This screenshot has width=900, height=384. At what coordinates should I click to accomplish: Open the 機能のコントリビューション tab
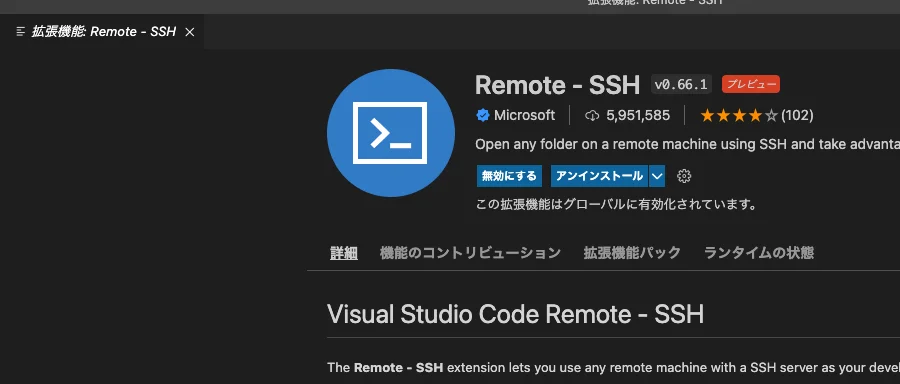coord(470,253)
